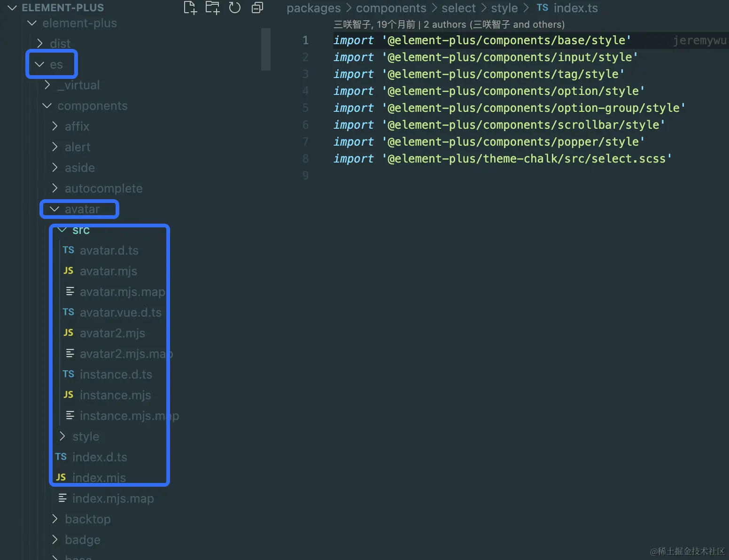The width and height of the screenshot is (729, 560).
Task: Open the packages breadcrumb segment
Action: tap(313, 8)
